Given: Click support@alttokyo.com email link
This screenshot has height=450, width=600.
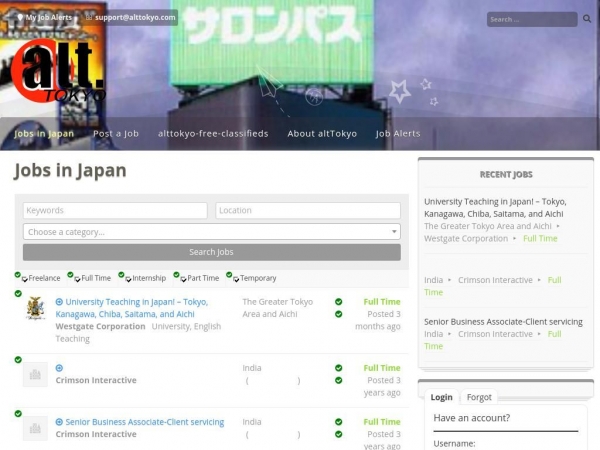Looking at the screenshot, I should coord(135,17).
